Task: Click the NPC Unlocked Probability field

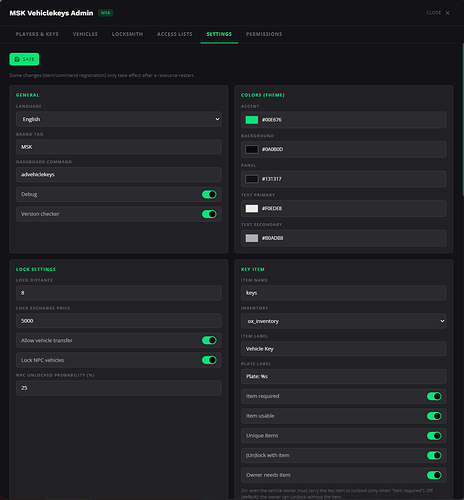Action: pyautogui.click(x=119, y=388)
